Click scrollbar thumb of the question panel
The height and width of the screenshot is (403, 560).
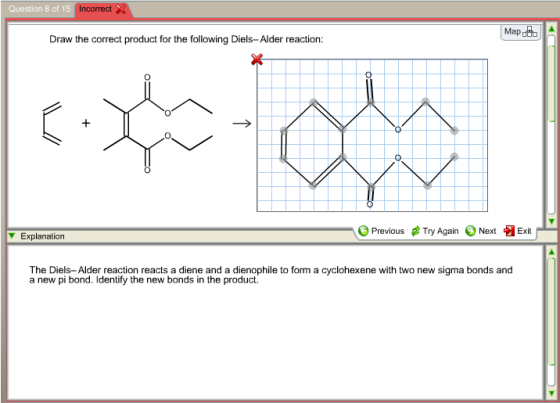pos(551,84)
